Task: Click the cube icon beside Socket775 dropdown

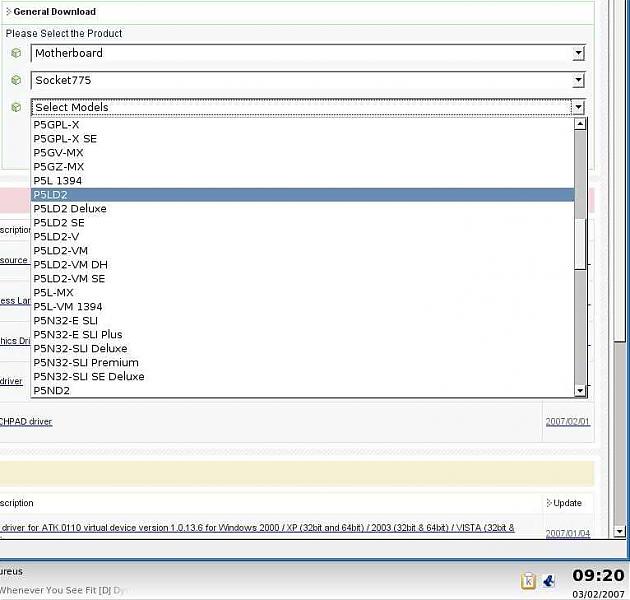Action: [16, 80]
